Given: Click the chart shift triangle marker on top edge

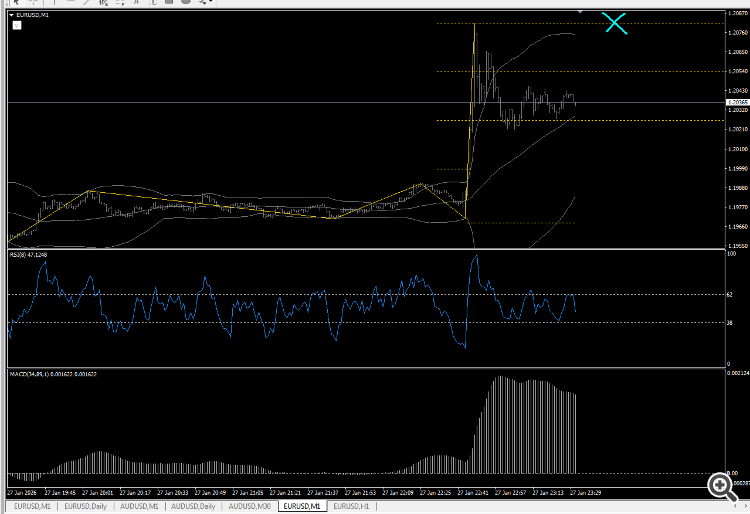Looking at the screenshot, I should (580, 11).
